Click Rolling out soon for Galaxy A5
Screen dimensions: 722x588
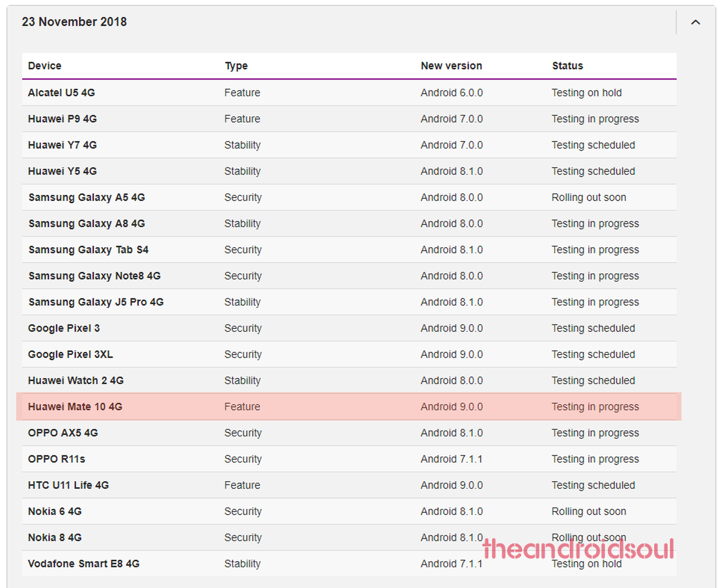(x=589, y=198)
